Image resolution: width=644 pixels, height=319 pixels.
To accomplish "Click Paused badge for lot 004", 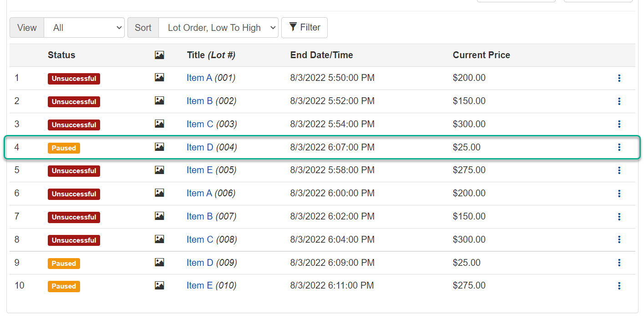I will [x=64, y=148].
